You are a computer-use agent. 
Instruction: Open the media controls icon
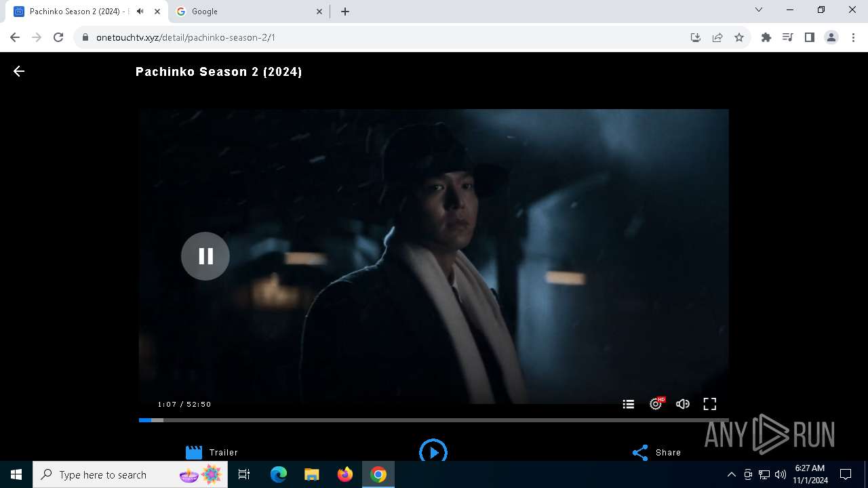[x=788, y=37]
